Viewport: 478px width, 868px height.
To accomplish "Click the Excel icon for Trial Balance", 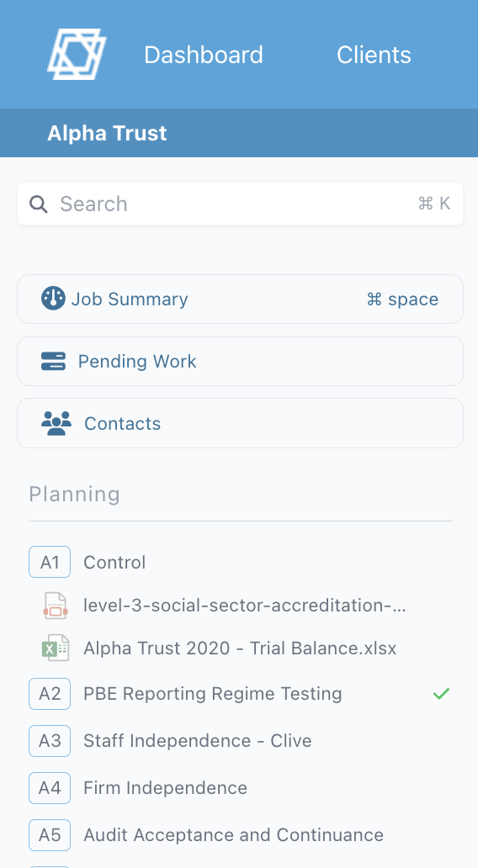I will [56, 648].
